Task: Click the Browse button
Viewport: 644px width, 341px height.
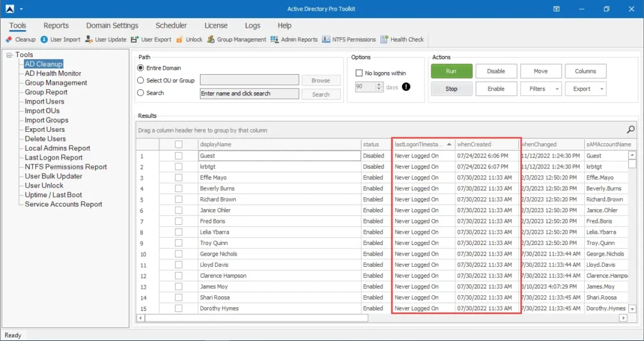Action: pyautogui.click(x=321, y=80)
